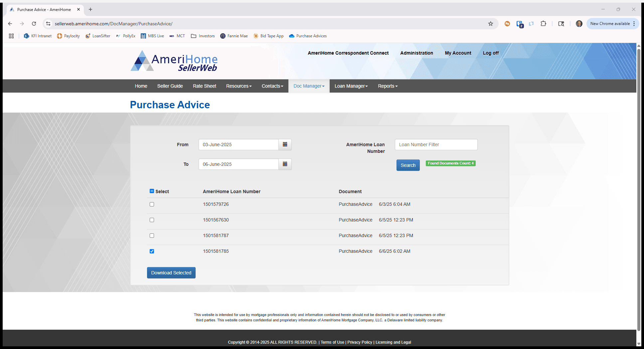
Task: Expand the Resources dropdown menu
Action: click(239, 86)
